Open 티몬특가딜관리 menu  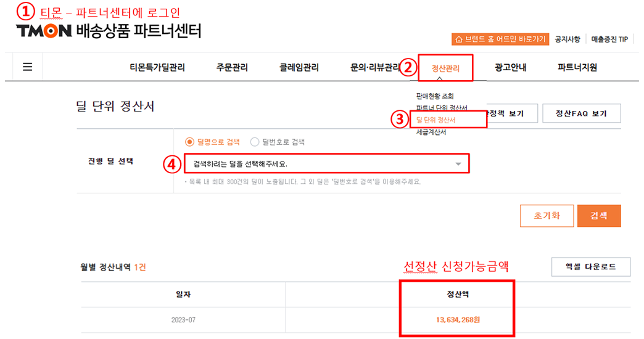(157, 67)
